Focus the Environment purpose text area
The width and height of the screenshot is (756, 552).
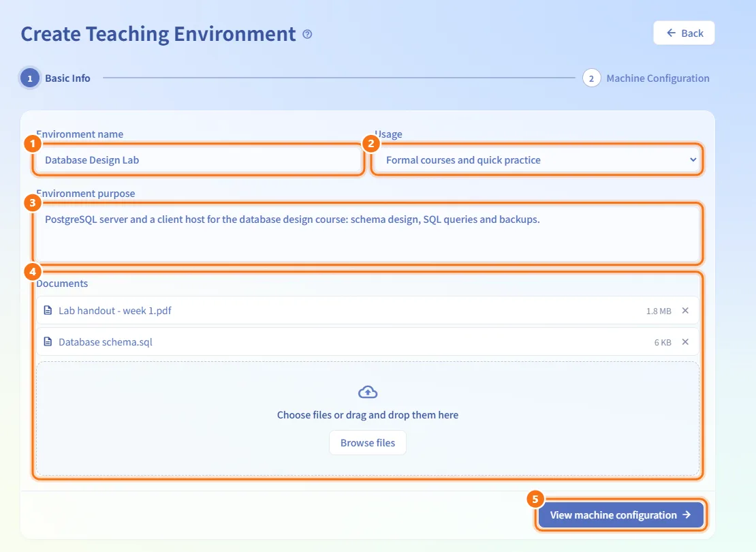coord(368,234)
